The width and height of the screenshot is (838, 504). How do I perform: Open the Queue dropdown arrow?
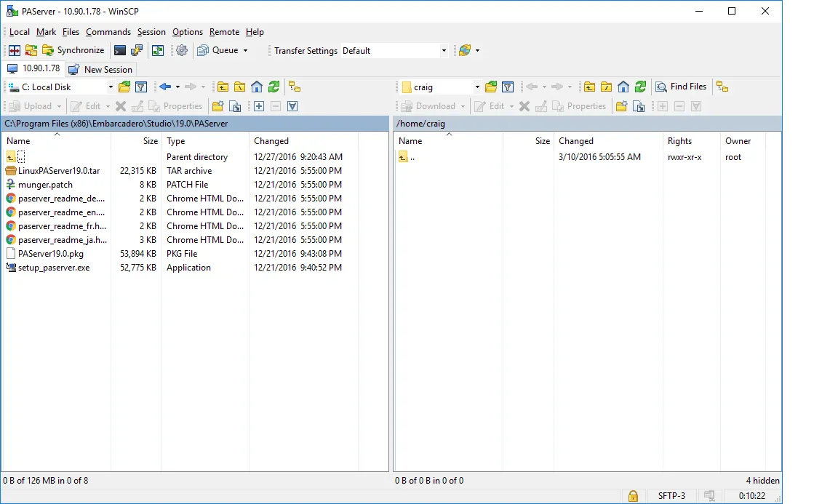click(245, 50)
